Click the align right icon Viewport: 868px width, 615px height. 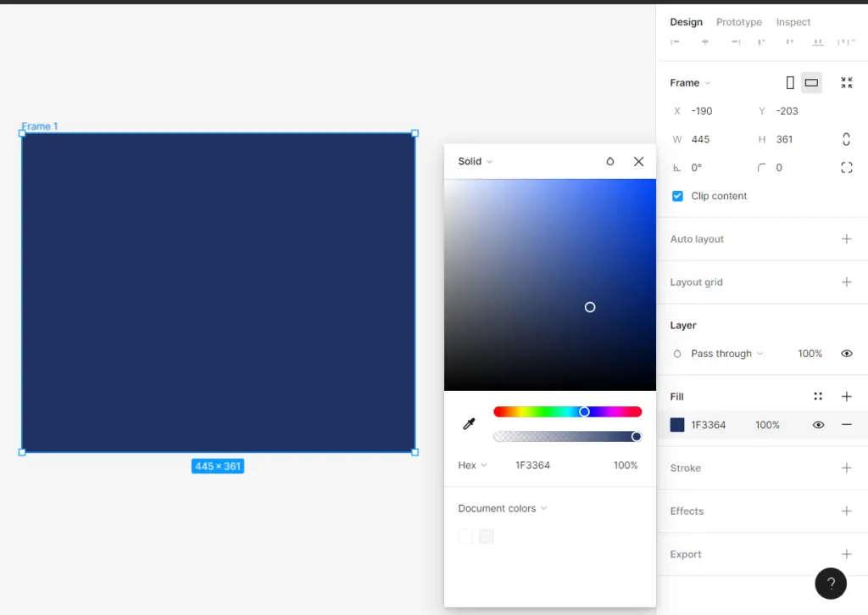[735, 42]
